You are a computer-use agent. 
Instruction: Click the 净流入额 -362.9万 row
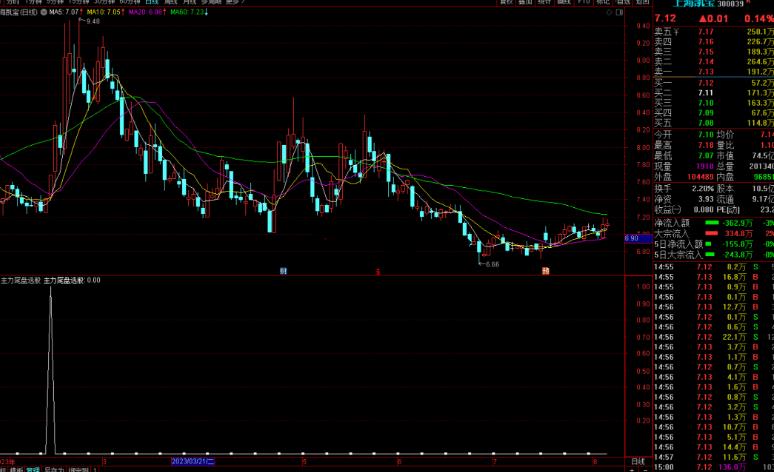point(714,223)
